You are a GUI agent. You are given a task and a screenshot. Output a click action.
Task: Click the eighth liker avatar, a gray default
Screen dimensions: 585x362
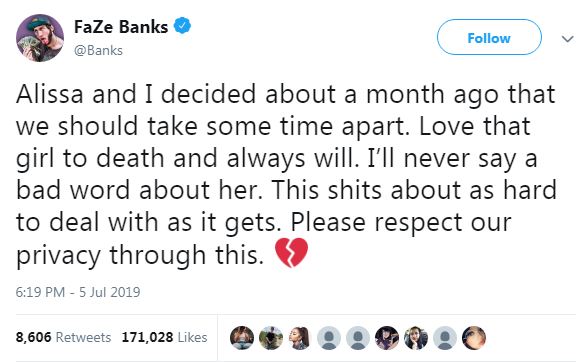point(445,338)
